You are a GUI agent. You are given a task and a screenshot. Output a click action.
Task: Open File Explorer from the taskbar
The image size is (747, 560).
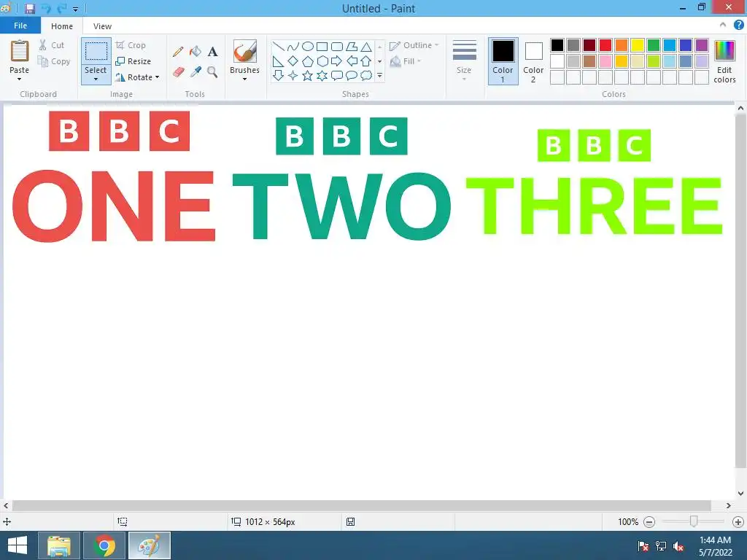coord(59,545)
